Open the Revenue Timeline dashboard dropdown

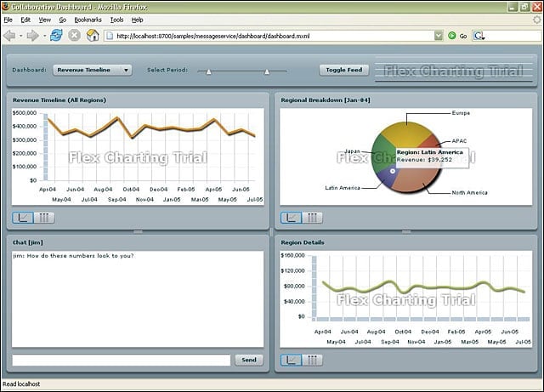pyautogui.click(x=93, y=70)
